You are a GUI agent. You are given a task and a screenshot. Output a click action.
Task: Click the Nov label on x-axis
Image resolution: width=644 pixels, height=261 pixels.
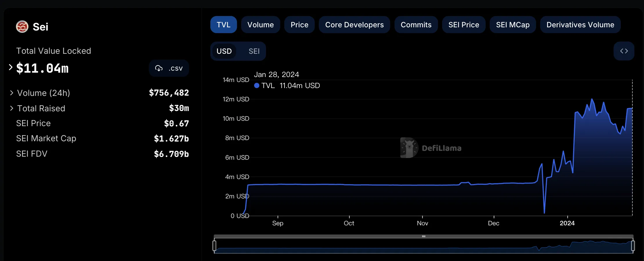click(x=422, y=223)
